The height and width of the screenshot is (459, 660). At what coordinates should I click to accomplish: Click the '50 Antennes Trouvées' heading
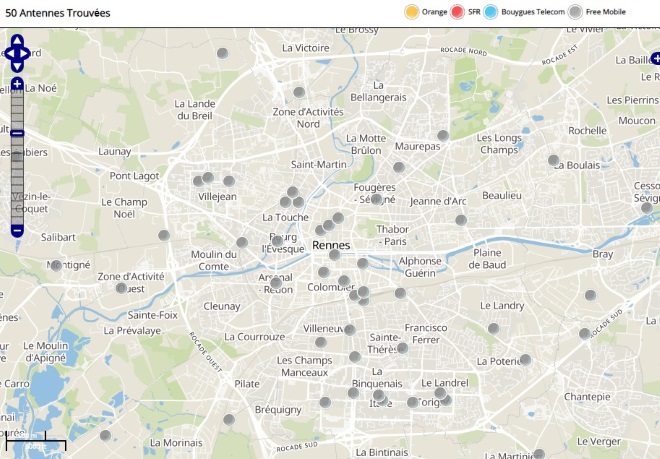pyautogui.click(x=58, y=13)
